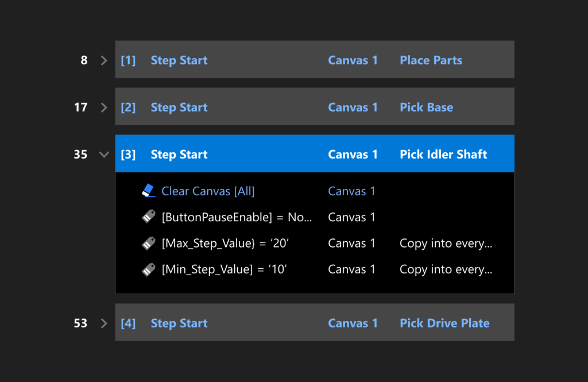The image size is (588, 382).
Task: Click the tag icon beside Max_Step_Value
Action: tap(148, 243)
